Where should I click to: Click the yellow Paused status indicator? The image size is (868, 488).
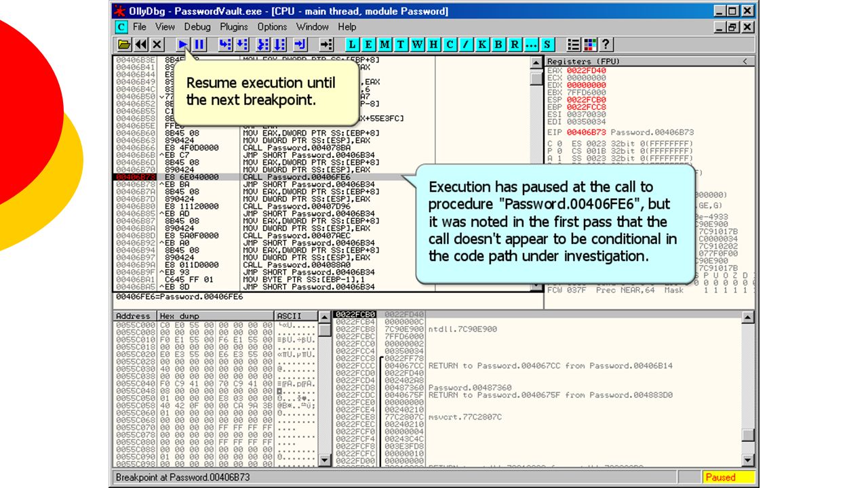[x=728, y=477]
